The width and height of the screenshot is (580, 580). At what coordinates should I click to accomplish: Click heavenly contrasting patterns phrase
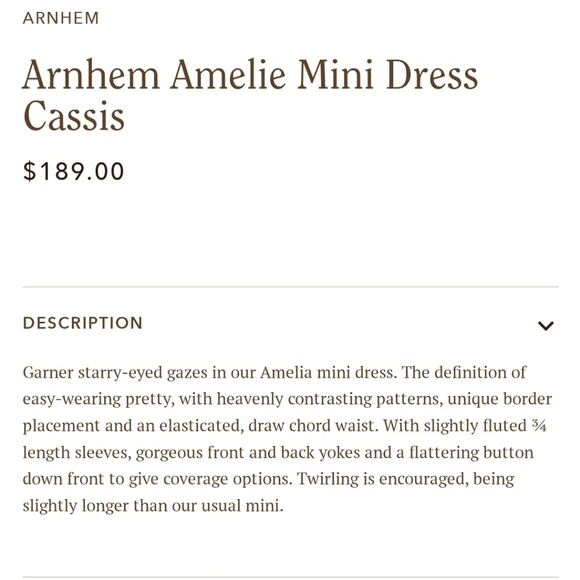[x=329, y=399]
